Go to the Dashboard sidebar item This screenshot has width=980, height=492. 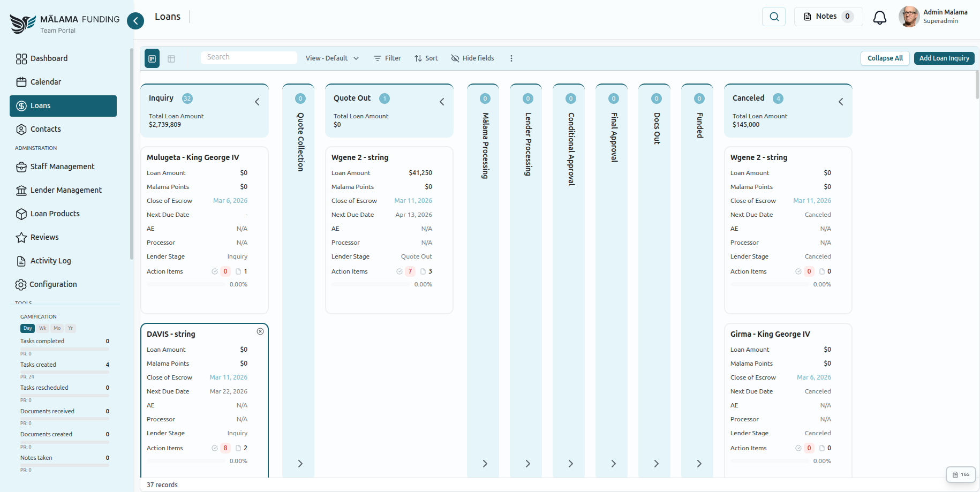pyautogui.click(x=49, y=58)
